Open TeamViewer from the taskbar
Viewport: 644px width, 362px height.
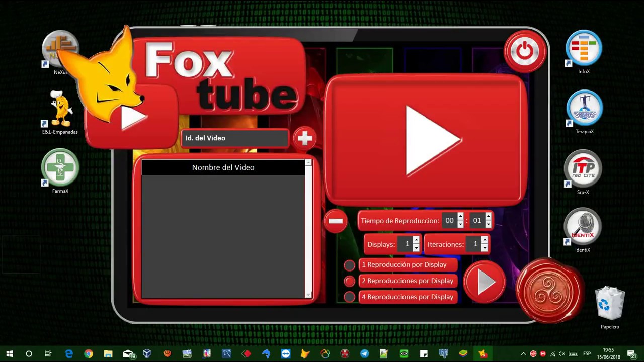coord(286,354)
